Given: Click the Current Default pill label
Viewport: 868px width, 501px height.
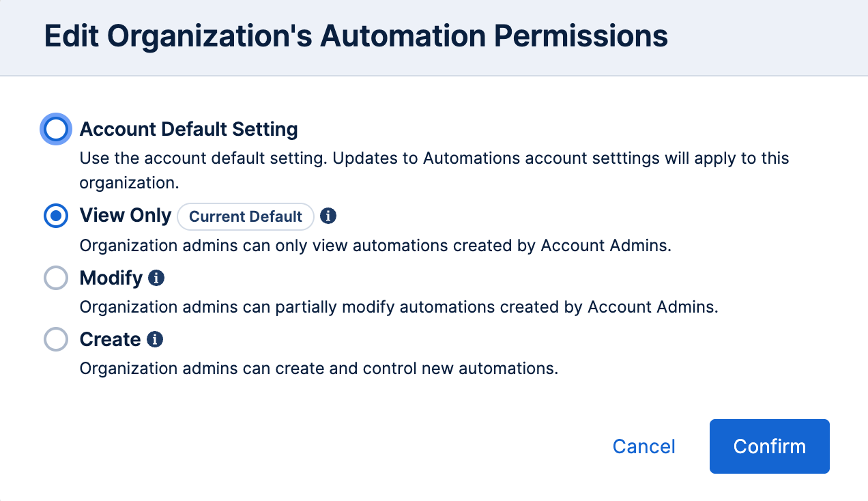Looking at the screenshot, I should point(246,216).
